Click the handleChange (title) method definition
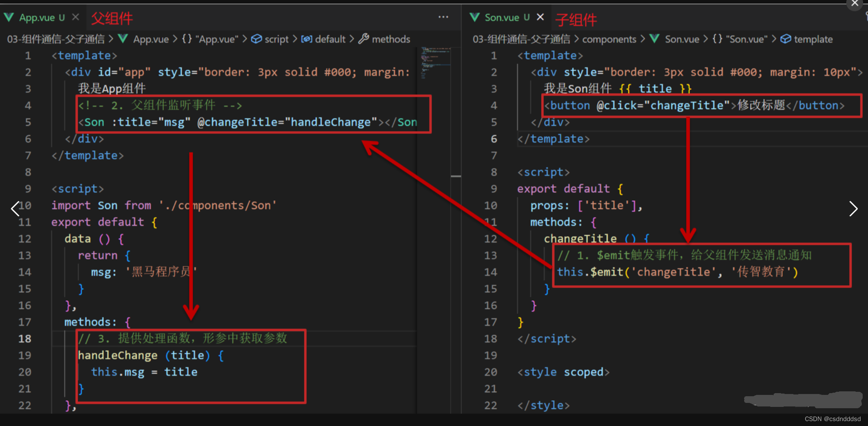This screenshot has width=868, height=426. coord(151,355)
